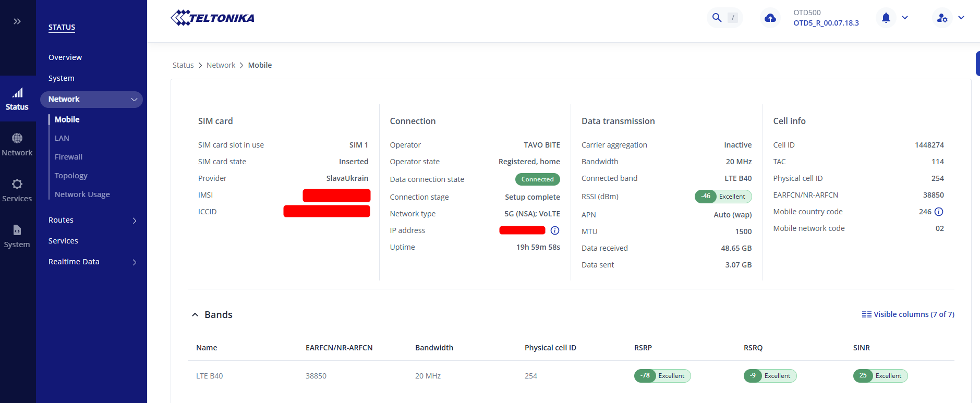Image resolution: width=980 pixels, height=403 pixels.
Task: Click the Teltonika logo
Action: [212, 18]
